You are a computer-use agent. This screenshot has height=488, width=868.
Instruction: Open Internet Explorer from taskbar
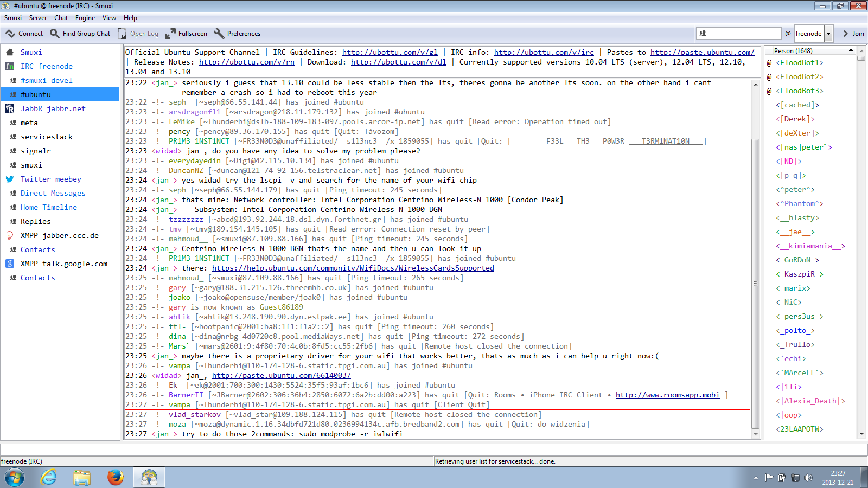point(49,477)
